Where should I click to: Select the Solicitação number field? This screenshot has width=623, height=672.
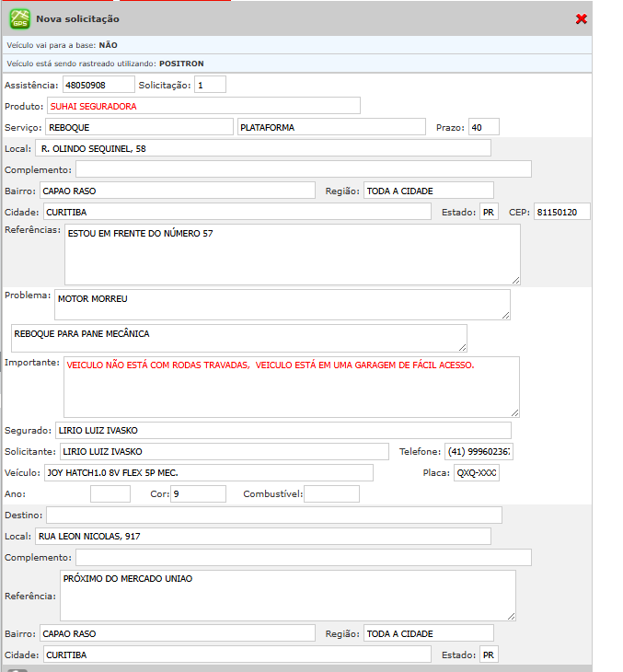[x=210, y=86]
